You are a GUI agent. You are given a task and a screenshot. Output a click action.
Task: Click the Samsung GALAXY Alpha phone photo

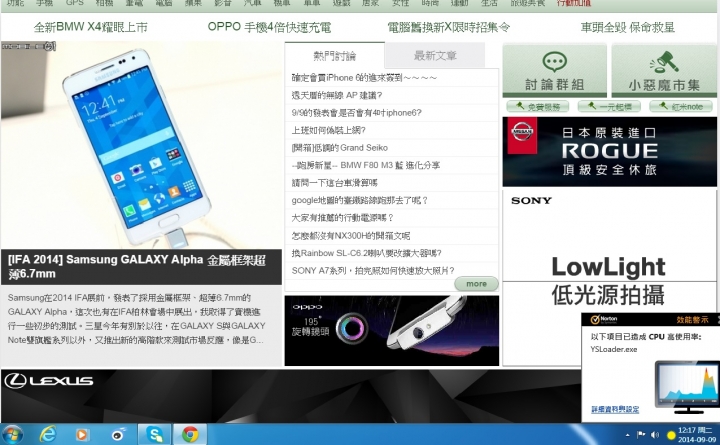141,145
